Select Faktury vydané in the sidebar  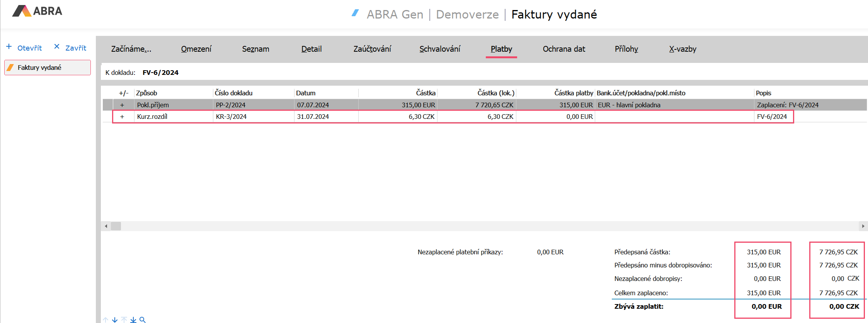(x=48, y=68)
